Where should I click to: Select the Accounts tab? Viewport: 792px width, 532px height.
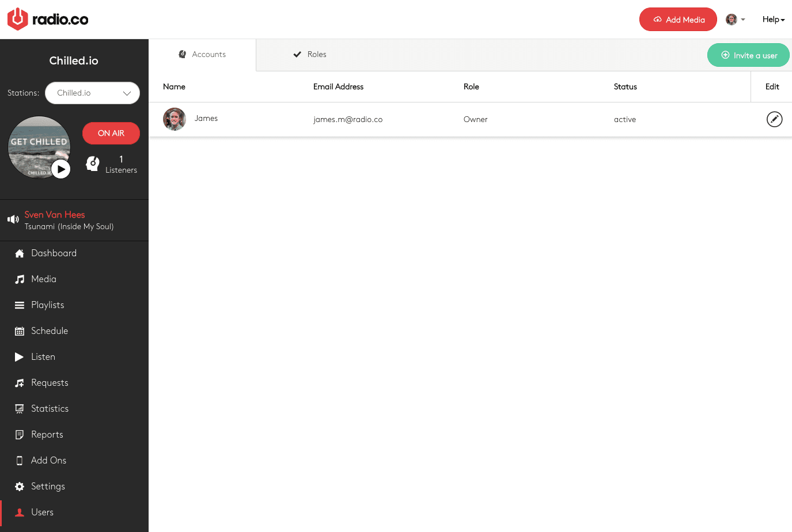pyautogui.click(x=202, y=54)
